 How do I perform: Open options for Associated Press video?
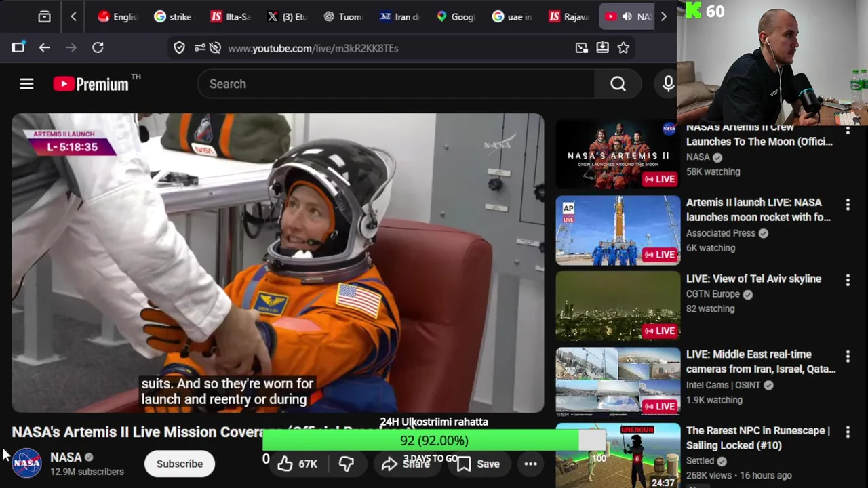point(848,204)
